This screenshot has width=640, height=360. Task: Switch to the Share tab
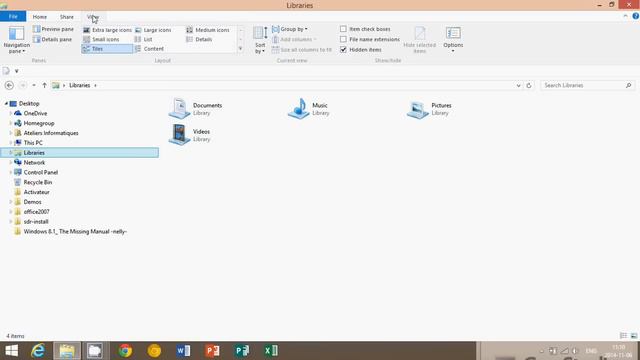67,17
